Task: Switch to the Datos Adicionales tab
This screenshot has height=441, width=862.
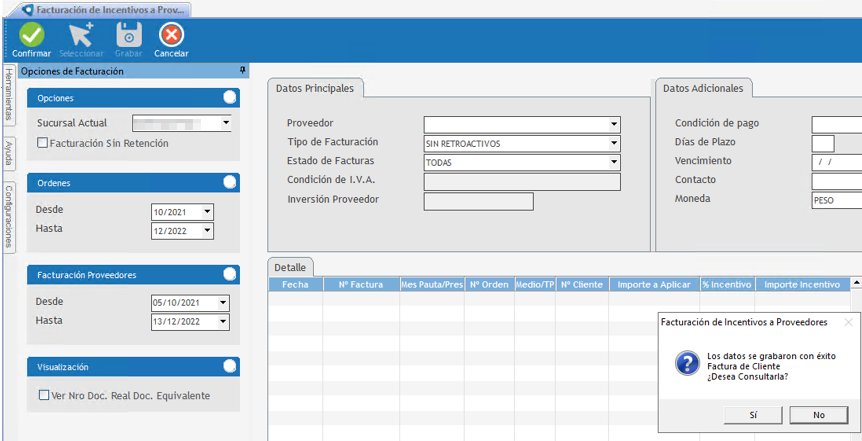Action: click(x=703, y=89)
